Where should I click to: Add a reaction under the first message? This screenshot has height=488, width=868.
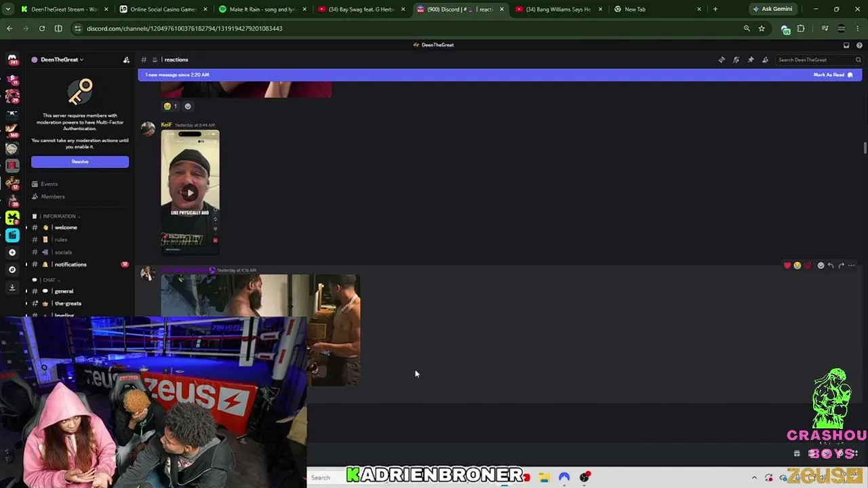188,106
